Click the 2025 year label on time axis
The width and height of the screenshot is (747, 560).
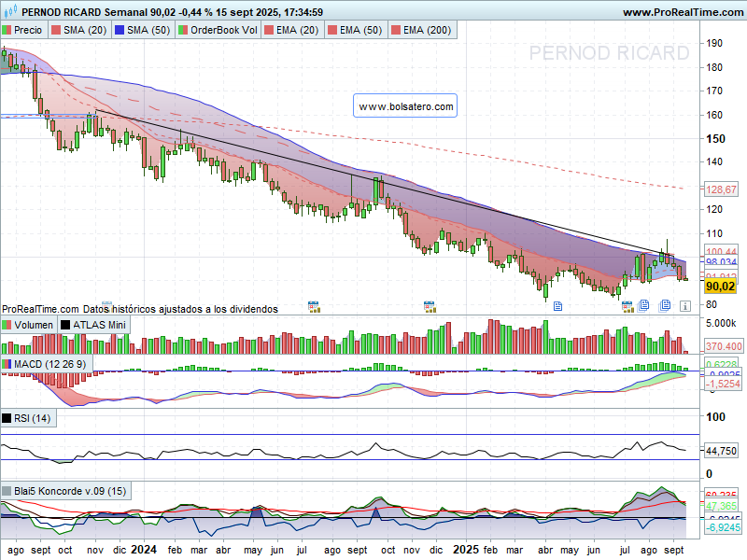(466, 550)
